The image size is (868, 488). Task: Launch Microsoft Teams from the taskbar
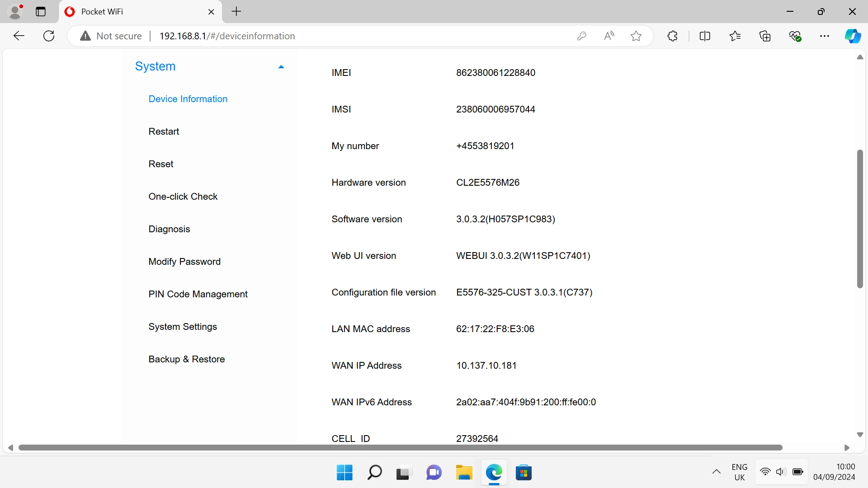[x=434, y=473]
